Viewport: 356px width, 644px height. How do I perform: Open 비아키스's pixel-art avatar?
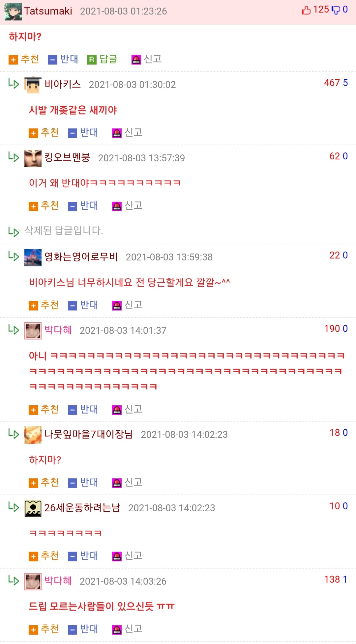click(x=33, y=85)
